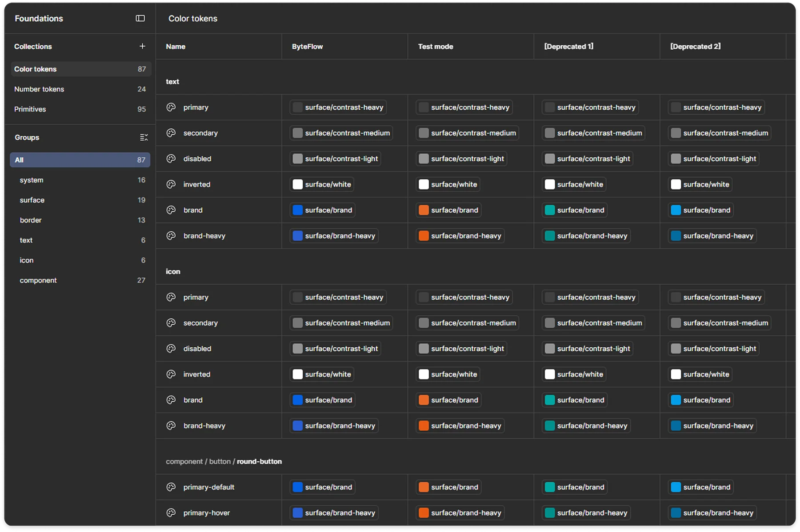This screenshot has height=532, width=800.
Task: Click white ByteFlow swatch for text inverted
Action: (298, 184)
